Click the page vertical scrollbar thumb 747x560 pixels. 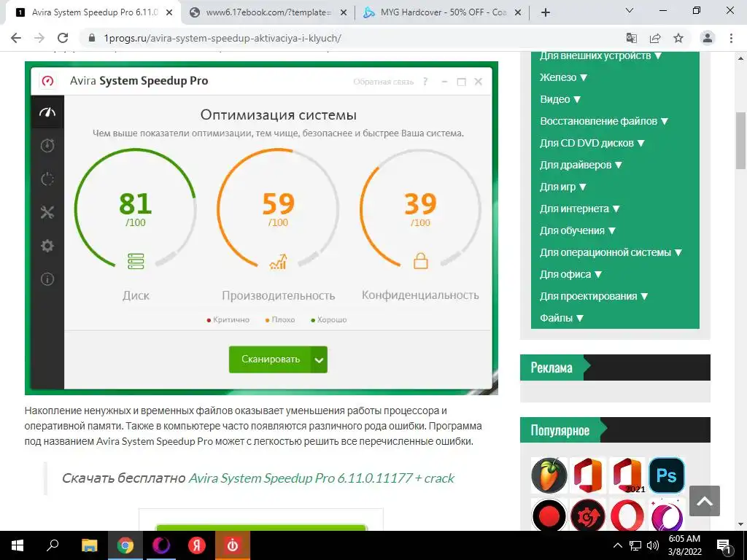click(x=740, y=141)
